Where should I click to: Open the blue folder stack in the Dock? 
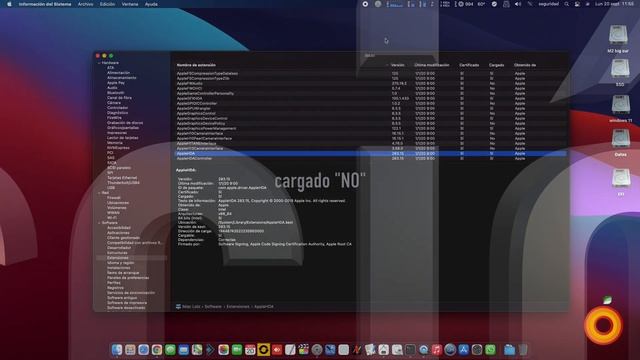click(x=509, y=350)
